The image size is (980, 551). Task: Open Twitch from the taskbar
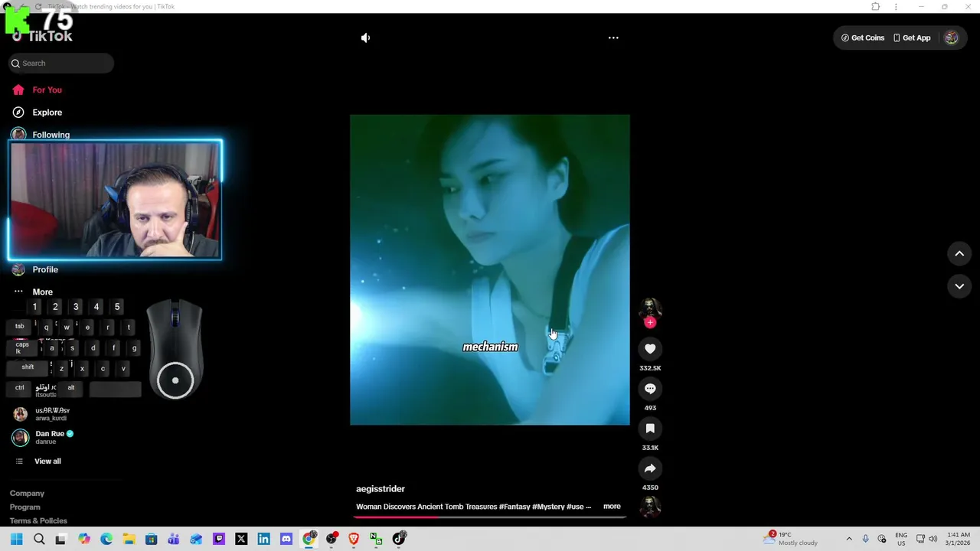pyautogui.click(x=219, y=540)
